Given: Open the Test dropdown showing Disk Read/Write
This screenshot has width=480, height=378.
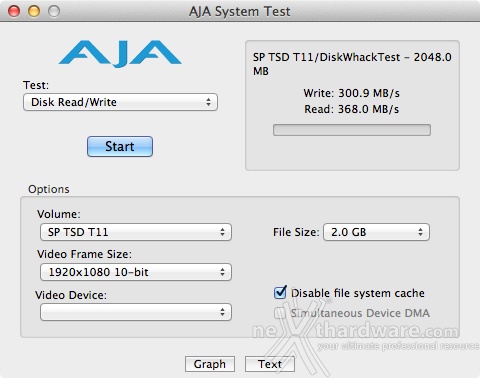Looking at the screenshot, I should point(120,102).
